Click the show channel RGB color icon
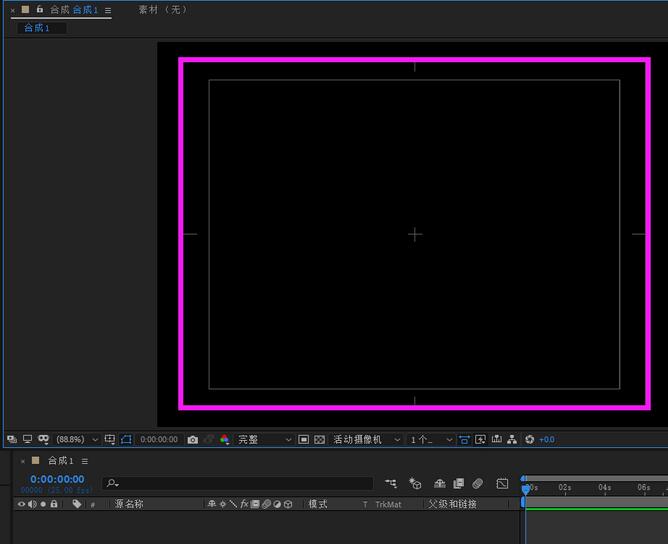 (224, 439)
